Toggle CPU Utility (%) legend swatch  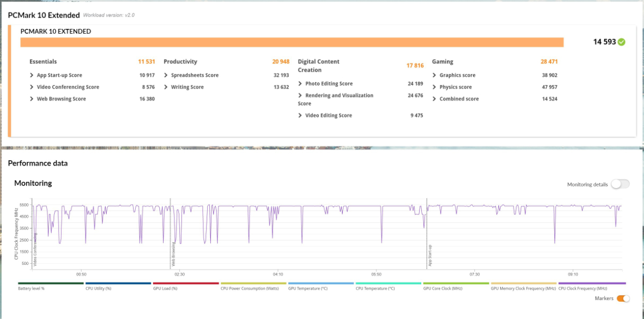pos(119,283)
